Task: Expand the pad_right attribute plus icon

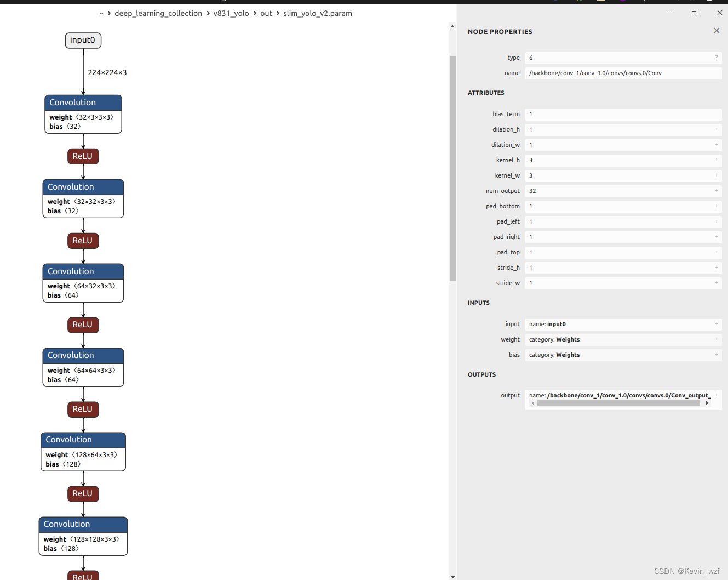Action: click(x=716, y=237)
